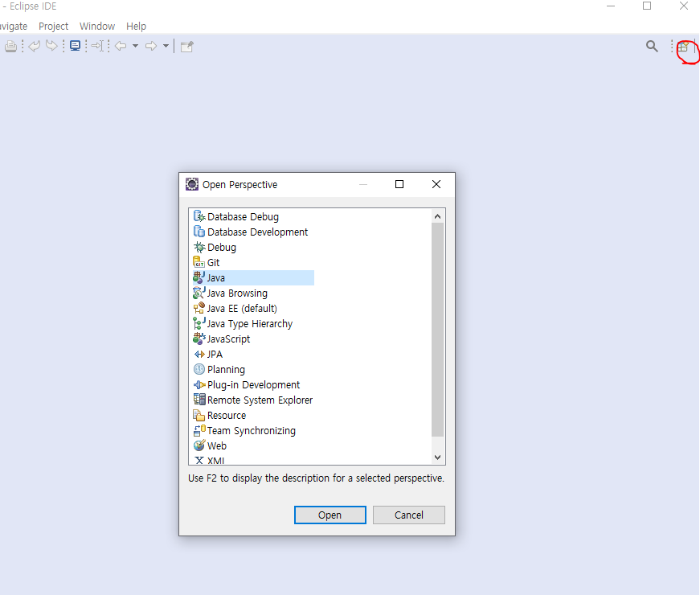Screen dimensions: 700x595
Task: Open the Window menu
Action: coord(97,27)
